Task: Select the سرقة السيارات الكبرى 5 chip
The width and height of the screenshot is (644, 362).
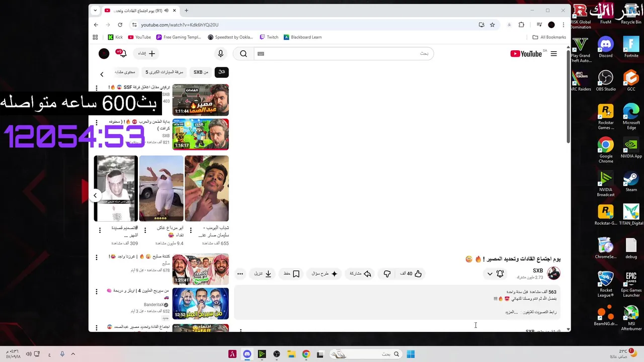Action: click(164, 72)
